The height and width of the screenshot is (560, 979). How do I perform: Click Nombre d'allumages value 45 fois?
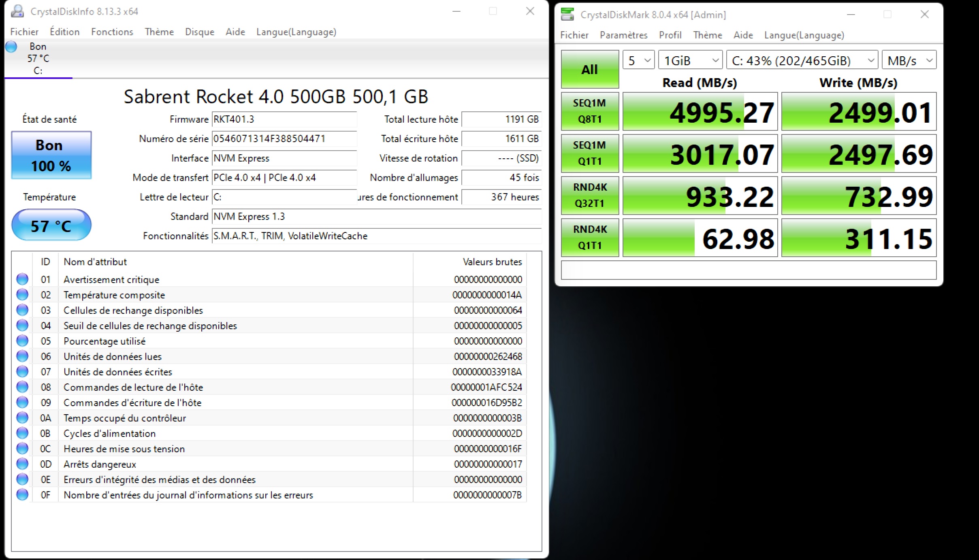point(501,177)
